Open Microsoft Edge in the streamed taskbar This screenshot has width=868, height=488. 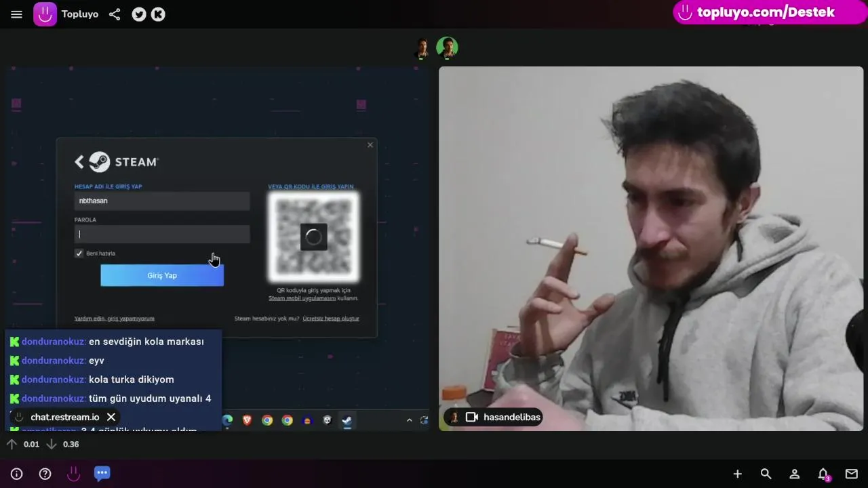click(228, 420)
